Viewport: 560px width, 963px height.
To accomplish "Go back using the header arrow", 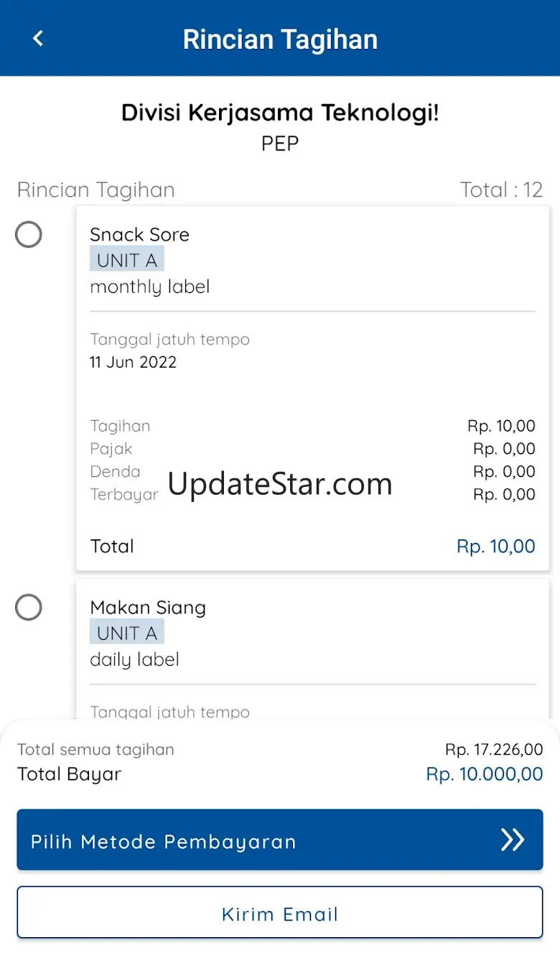I will pyautogui.click(x=39, y=39).
